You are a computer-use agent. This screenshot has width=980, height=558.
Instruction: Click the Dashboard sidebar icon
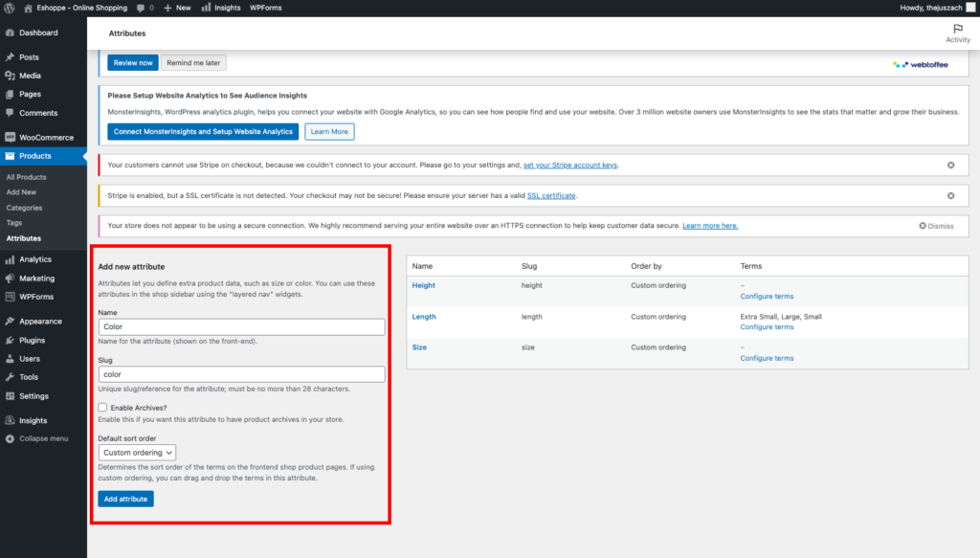[x=10, y=33]
